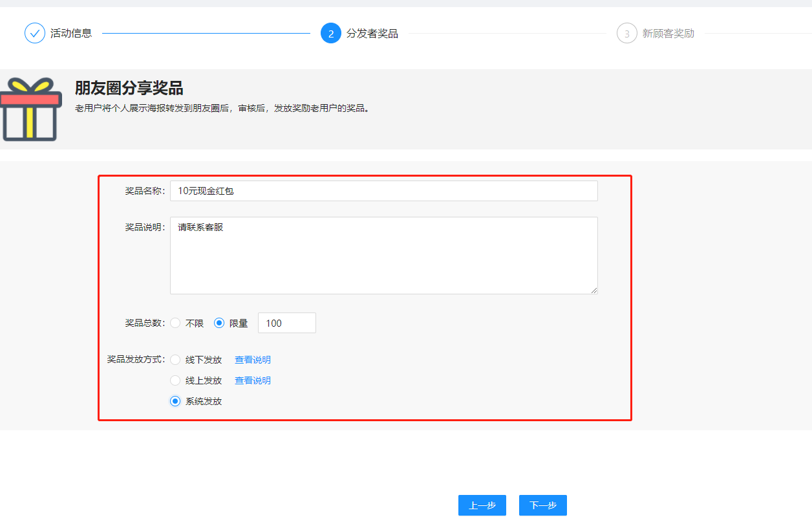The image size is (812, 526).
Task: Choose 线上发放 as the distribution method
Action: pyautogui.click(x=175, y=380)
